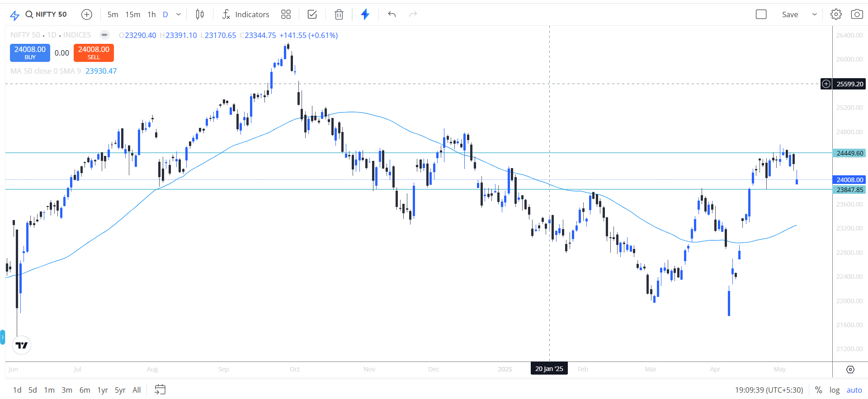Click the 24008.00 BUY button
Viewport: 868px width, 399px height.
30,52
